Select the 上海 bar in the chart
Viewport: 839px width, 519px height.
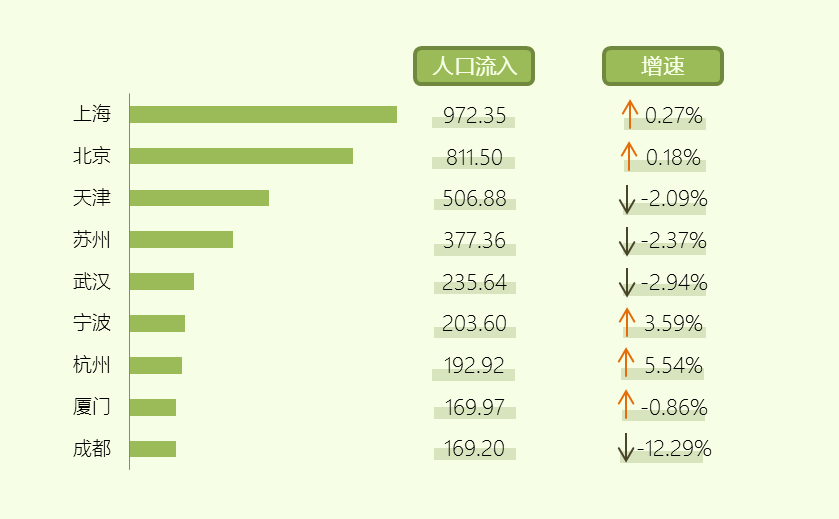[x=263, y=115]
